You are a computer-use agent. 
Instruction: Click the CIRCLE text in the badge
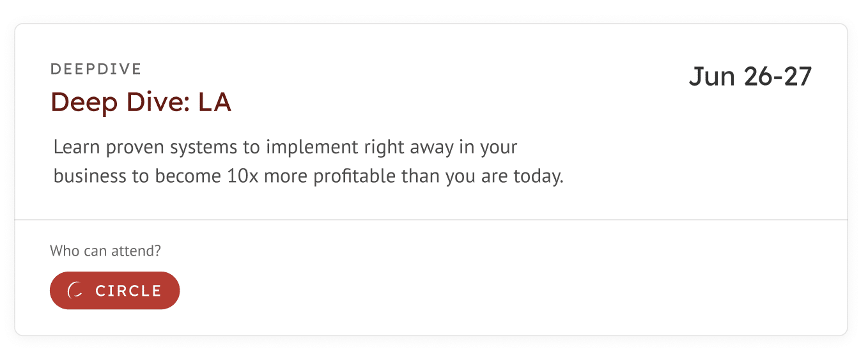pyautogui.click(x=128, y=291)
